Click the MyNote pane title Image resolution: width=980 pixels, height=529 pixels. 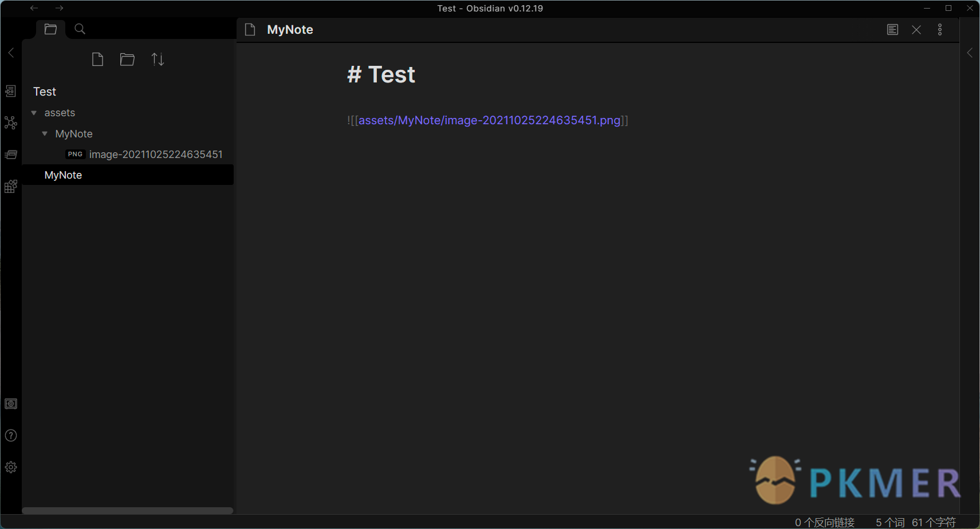click(290, 30)
